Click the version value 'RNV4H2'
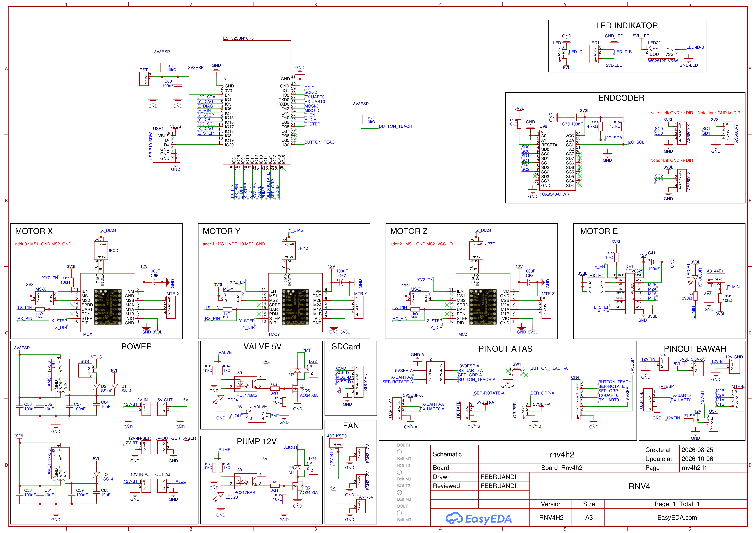 pyautogui.click(x=551, y=518)
